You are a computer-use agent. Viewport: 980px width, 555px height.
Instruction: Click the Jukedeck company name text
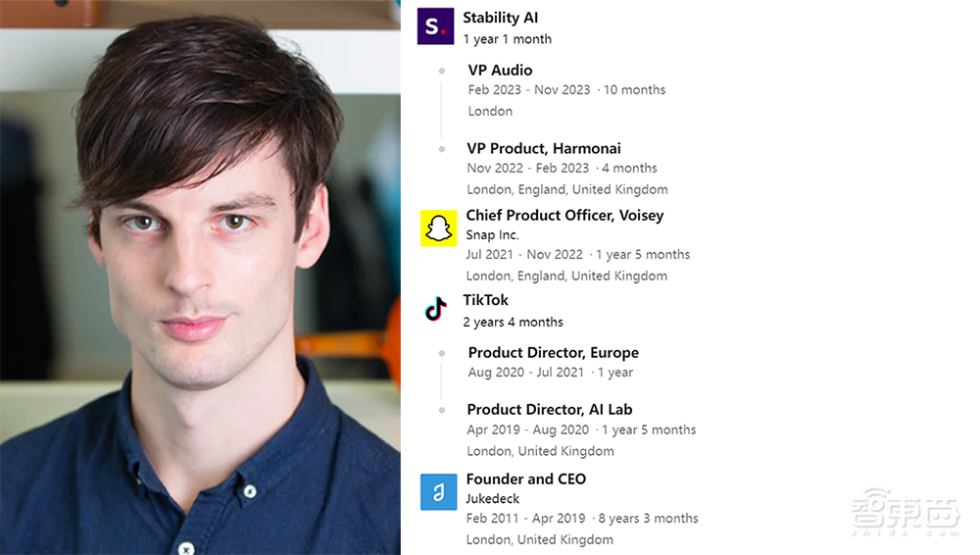492,499
